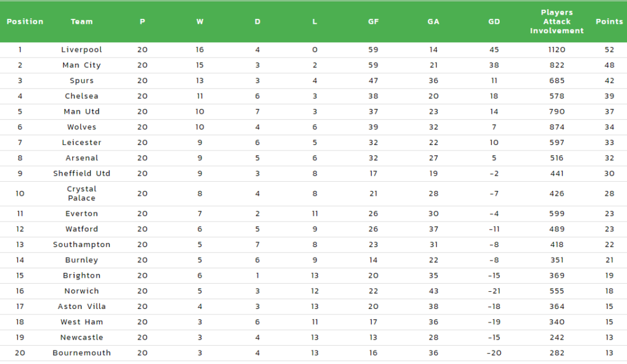Click the GD column header
Viewport: 627px width, 364px height.
tap(494, 21)
